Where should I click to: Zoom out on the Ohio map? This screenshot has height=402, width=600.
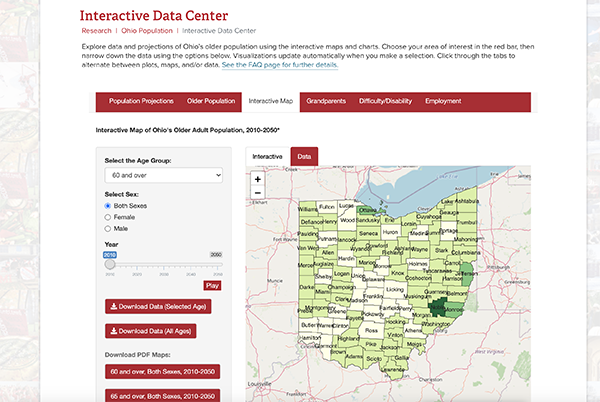[x=258, y=192]
